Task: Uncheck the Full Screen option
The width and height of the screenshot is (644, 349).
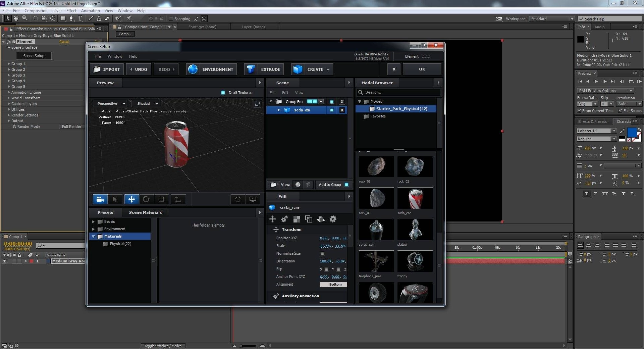Action: point(621,111)
